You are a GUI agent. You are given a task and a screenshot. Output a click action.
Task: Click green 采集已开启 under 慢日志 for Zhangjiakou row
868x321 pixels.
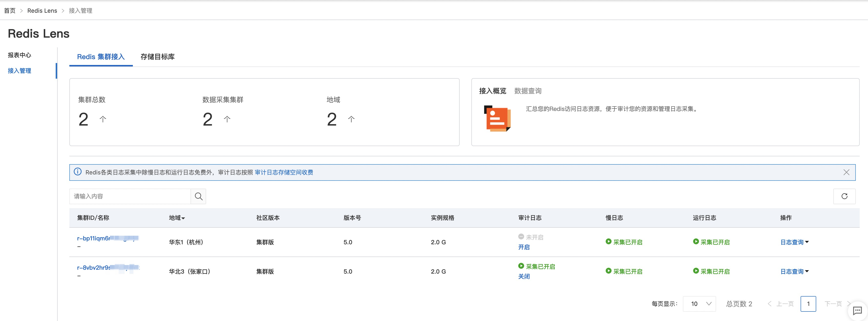coord(624,271)
